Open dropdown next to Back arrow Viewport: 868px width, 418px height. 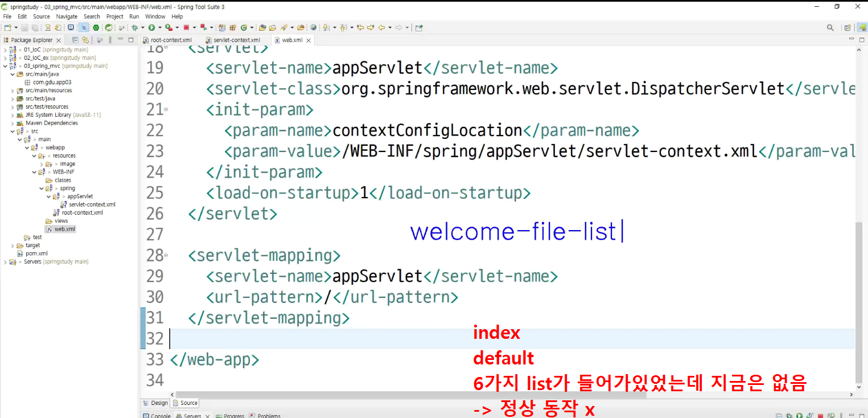[x=390, y=27]
